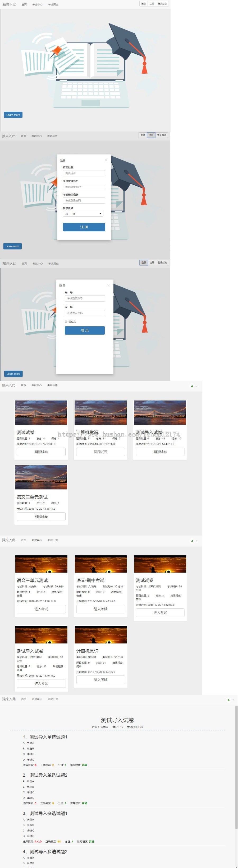Open 考试中心 in the header above the 登录 dialog
The image size is (238, 868).
coord(38,264)
